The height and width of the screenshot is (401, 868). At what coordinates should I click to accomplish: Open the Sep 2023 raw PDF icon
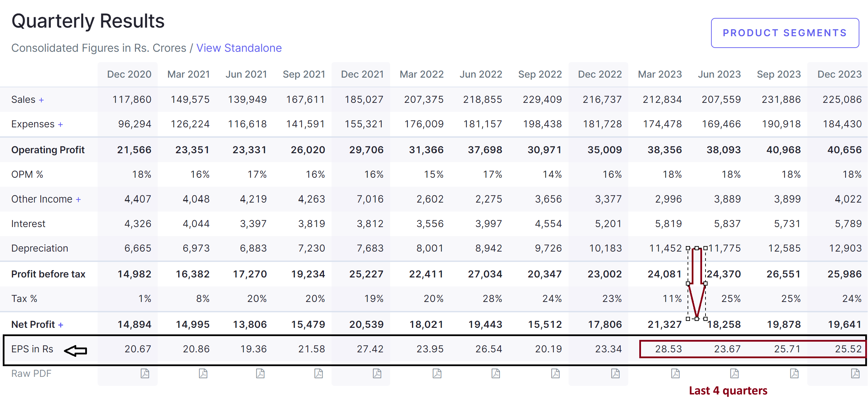click(x=795, y=373)
